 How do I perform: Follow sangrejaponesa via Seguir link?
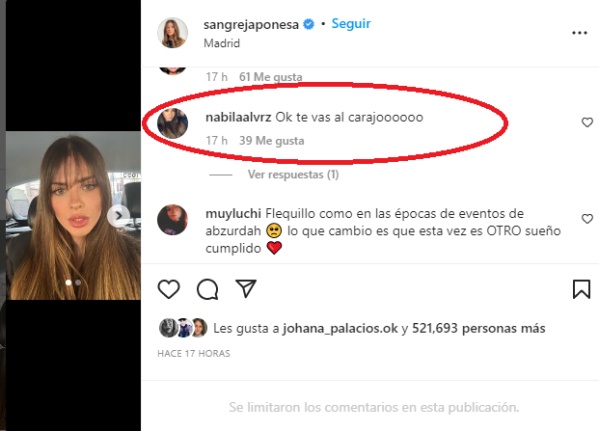click(351, 24)
